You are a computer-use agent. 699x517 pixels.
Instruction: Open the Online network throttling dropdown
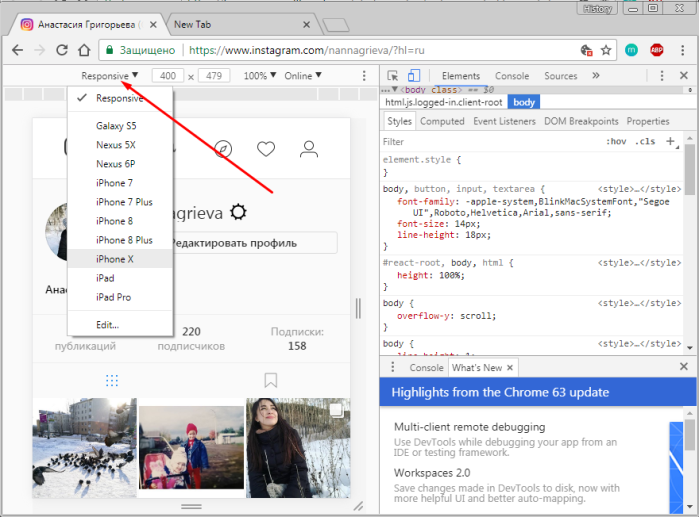[303, 76]
